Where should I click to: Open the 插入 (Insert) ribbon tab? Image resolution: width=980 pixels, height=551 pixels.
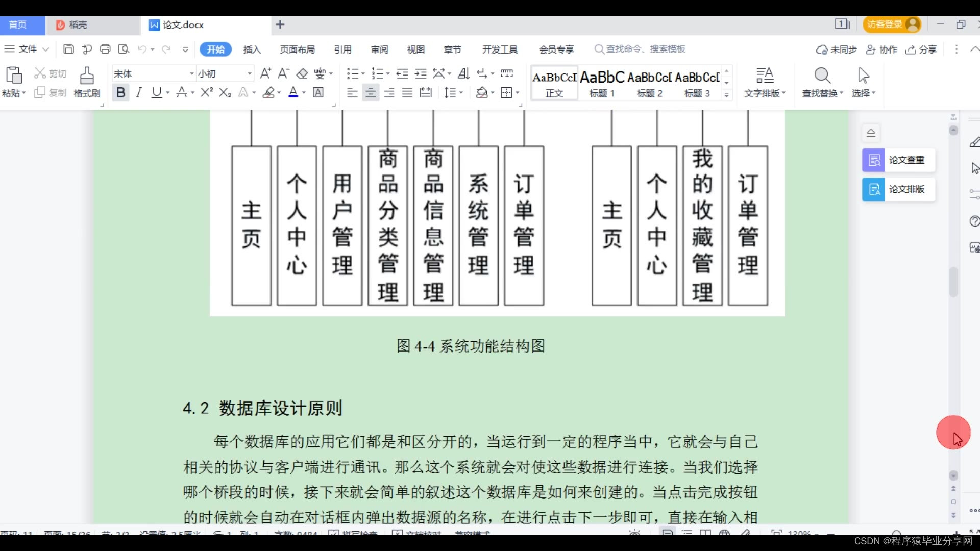252,49
